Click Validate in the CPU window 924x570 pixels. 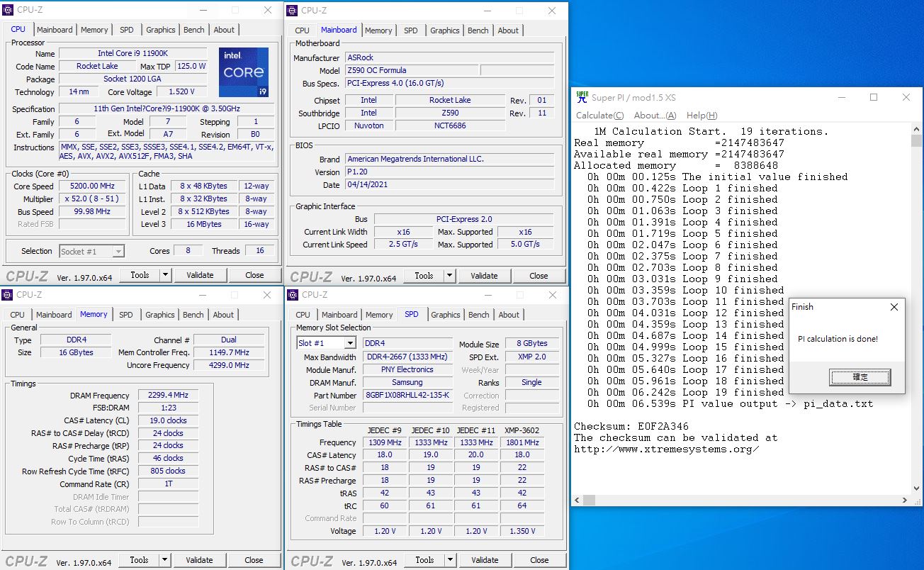coord(200,275)
